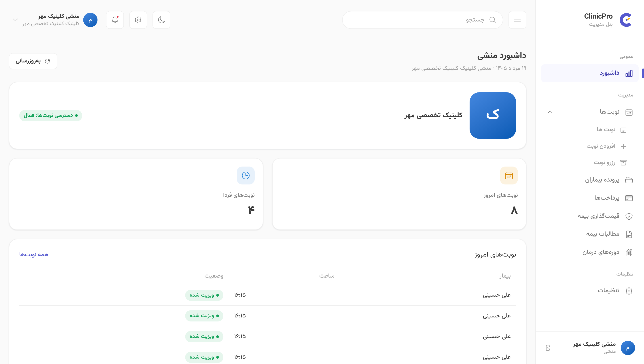Click the بیمار column header

point(505,276)
